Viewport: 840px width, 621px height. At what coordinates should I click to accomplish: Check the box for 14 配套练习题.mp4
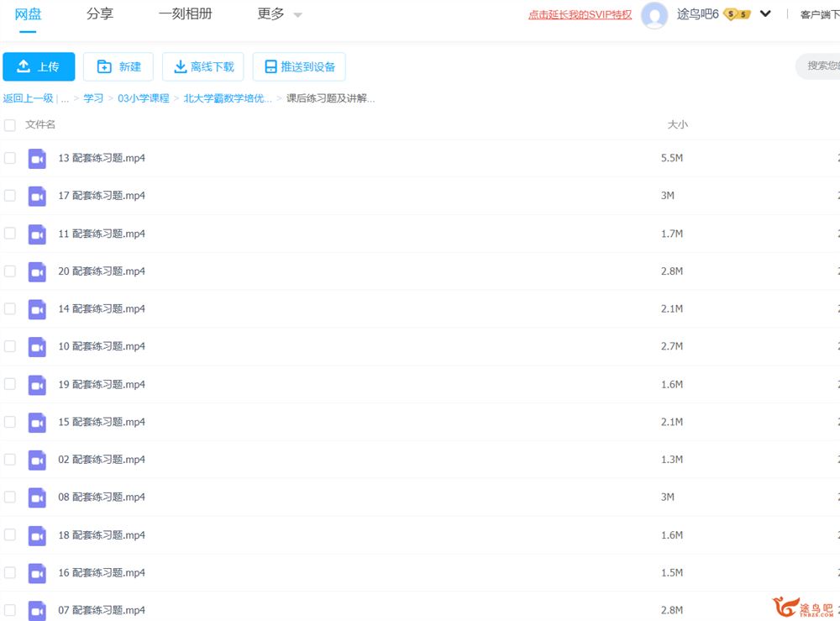point(9,308)
